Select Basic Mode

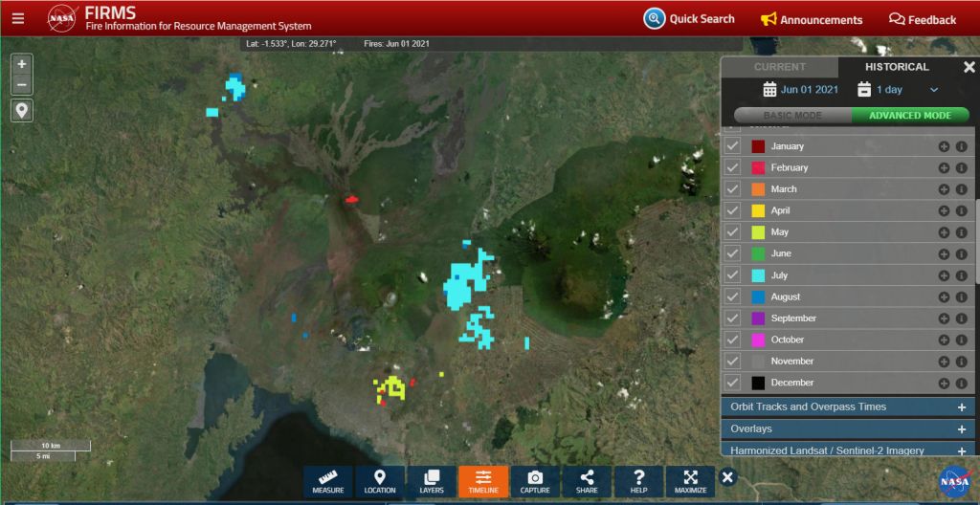[791, 116]
